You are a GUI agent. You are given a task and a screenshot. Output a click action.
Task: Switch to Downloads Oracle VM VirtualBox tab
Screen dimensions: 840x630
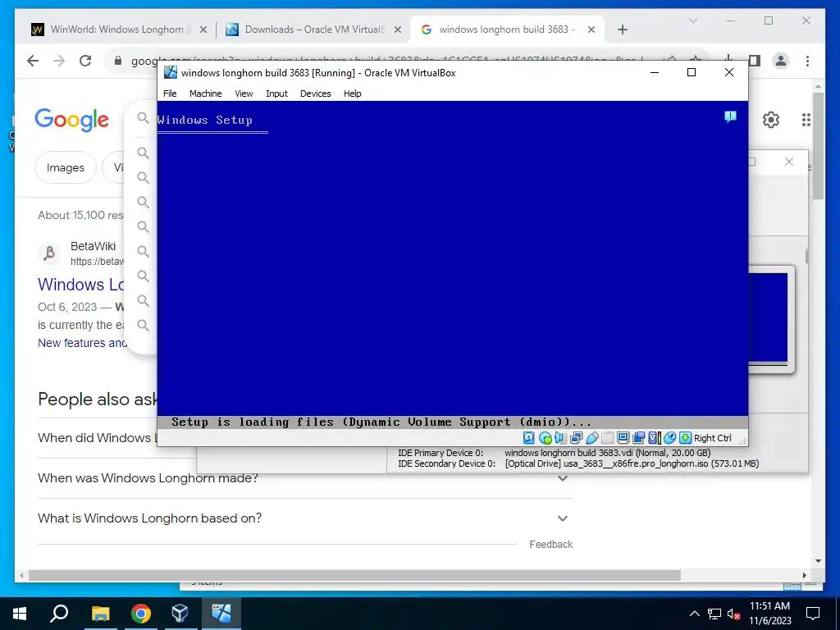(314, 30)
